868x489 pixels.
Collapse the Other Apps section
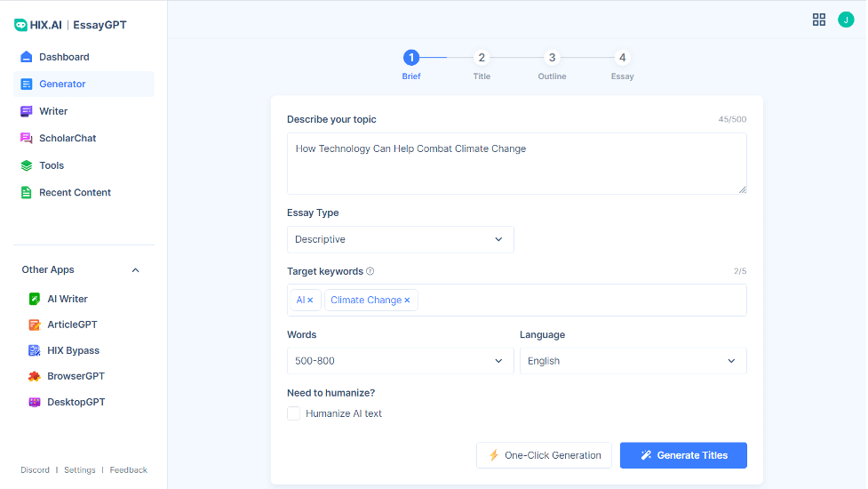135,270
